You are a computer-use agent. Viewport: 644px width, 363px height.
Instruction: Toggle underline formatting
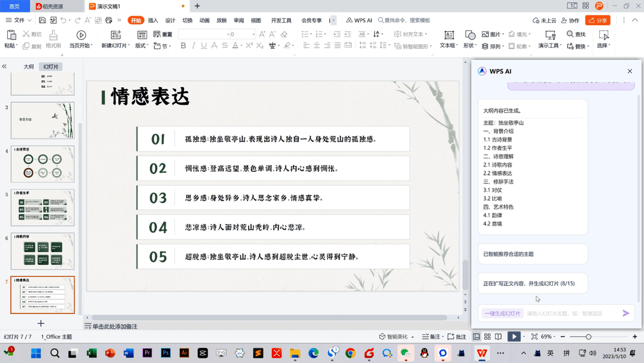pyautogui.click(x=203, y=45)
